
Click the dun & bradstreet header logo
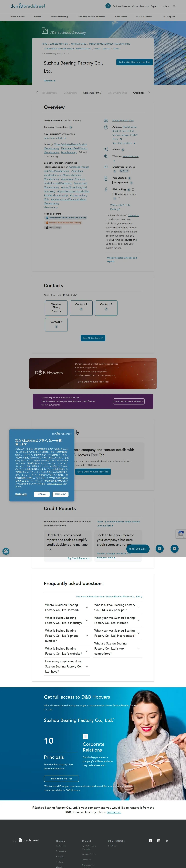[x=28, y=6]
